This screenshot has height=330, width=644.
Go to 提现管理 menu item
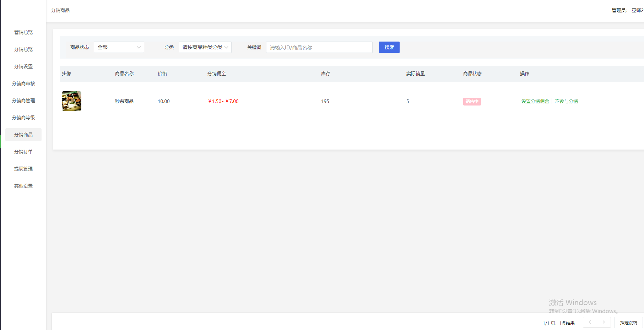(23, 169)
